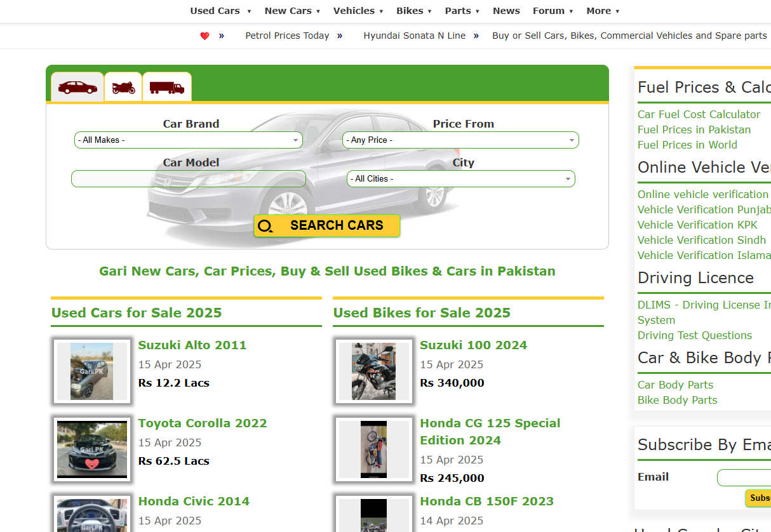
Task: Expand the Parts menu
Action: [x=462, y=11]
